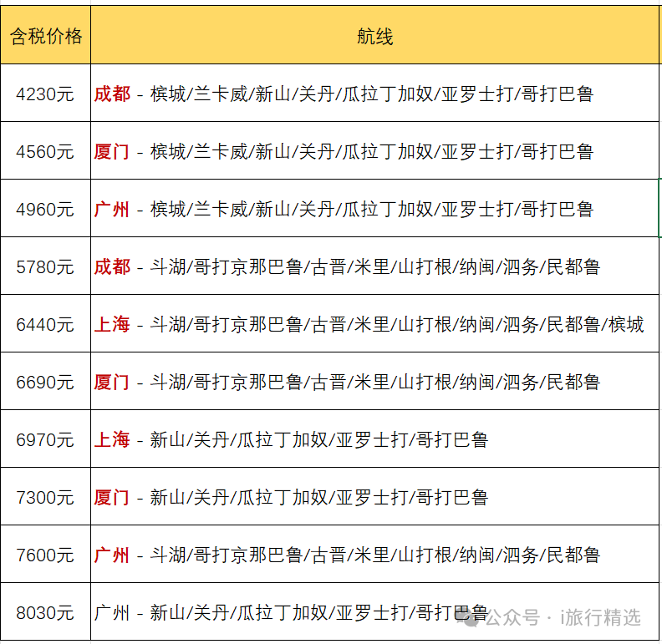Click the 4960元 price cell

46,209
